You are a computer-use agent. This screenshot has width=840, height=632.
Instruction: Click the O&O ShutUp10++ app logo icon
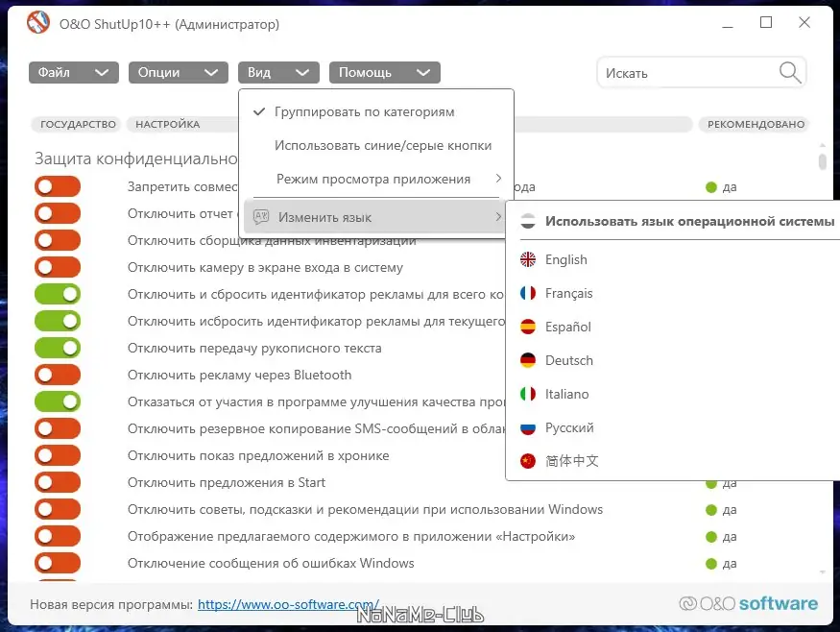point(38,23)
